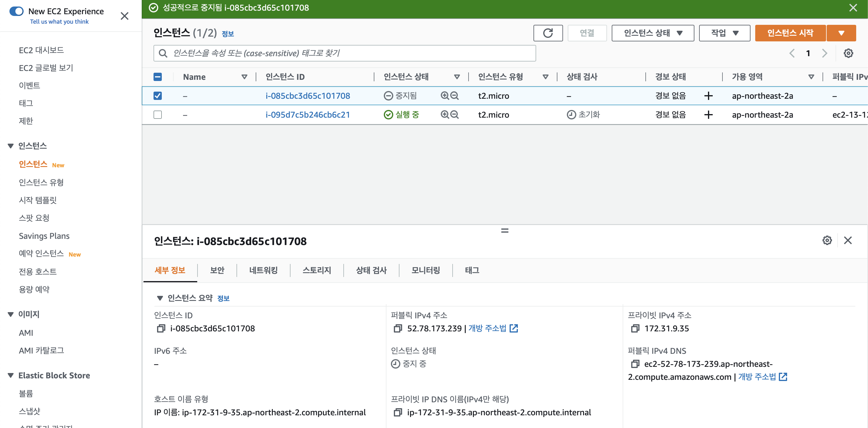Uncheck instance i-085cbc3d65c101708 row checkbox

click(157, 96)
